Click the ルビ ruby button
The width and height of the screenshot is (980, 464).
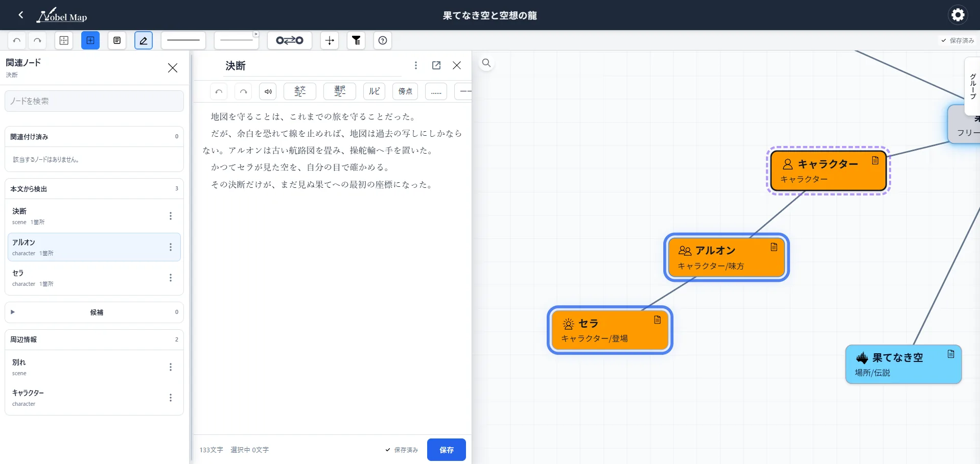(x=375, y=91)
